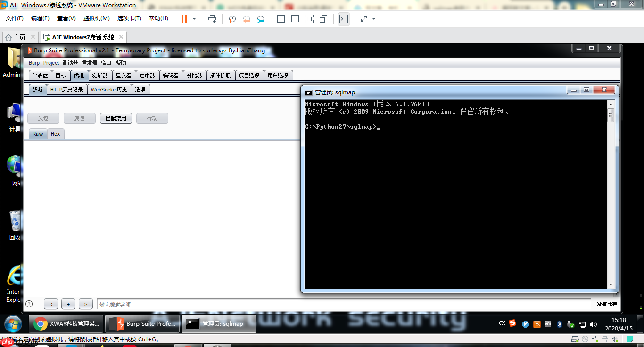Click the console view icon in VMware toolbar
This screenshot has width=644, height=347.
point(344,19)
